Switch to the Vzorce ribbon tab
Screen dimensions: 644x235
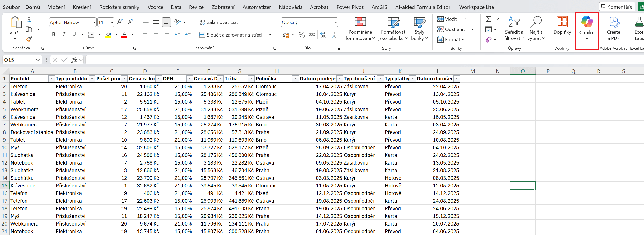coord(155,7)
